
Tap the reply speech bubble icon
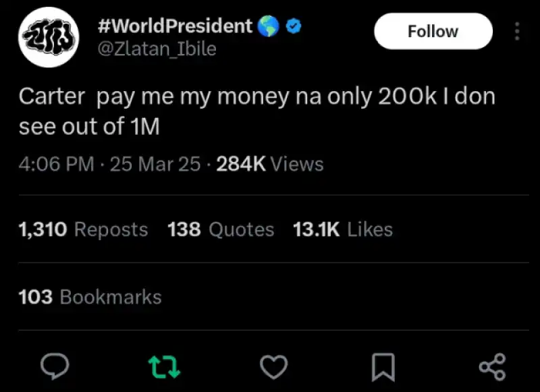[56, 366]
